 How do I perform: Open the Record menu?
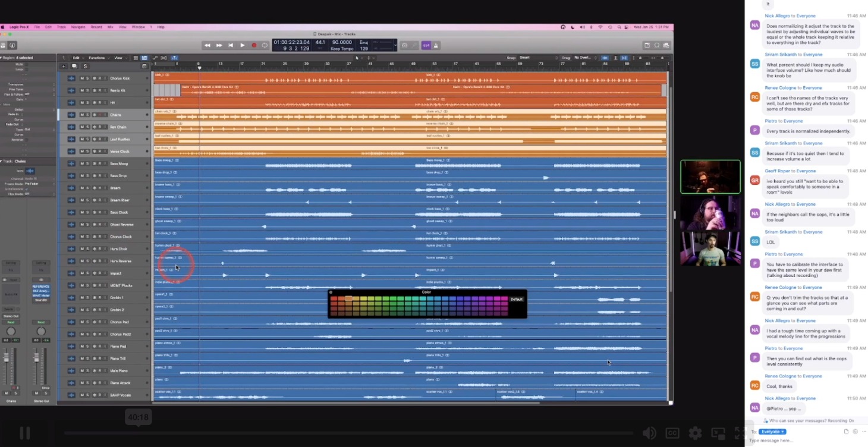[x=96, y=27]
